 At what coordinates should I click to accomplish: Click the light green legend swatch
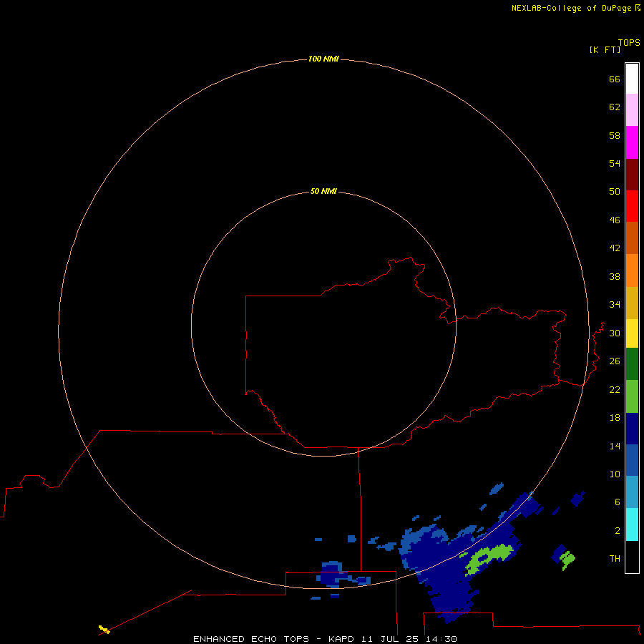pos(632,396)
